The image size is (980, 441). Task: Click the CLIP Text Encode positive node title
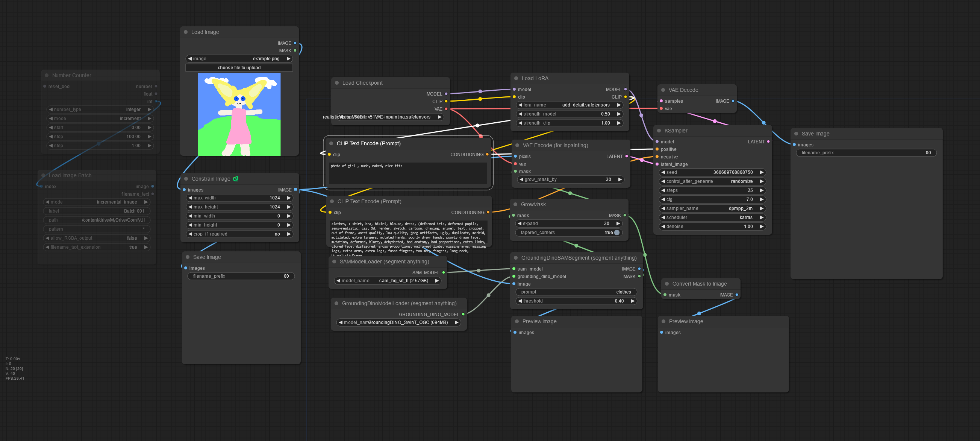pyautogui.click(x=368, y=144)
